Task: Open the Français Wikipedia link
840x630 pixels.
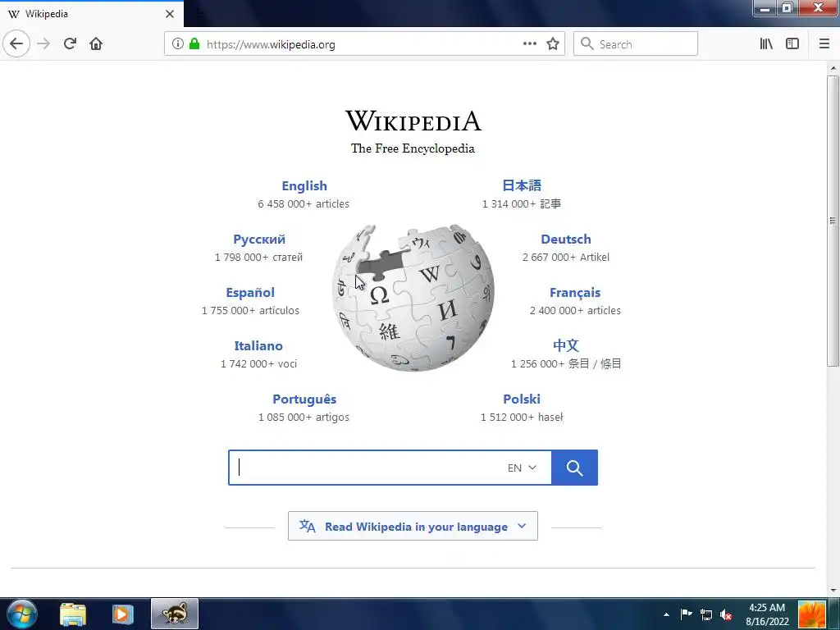Action: 575,293
